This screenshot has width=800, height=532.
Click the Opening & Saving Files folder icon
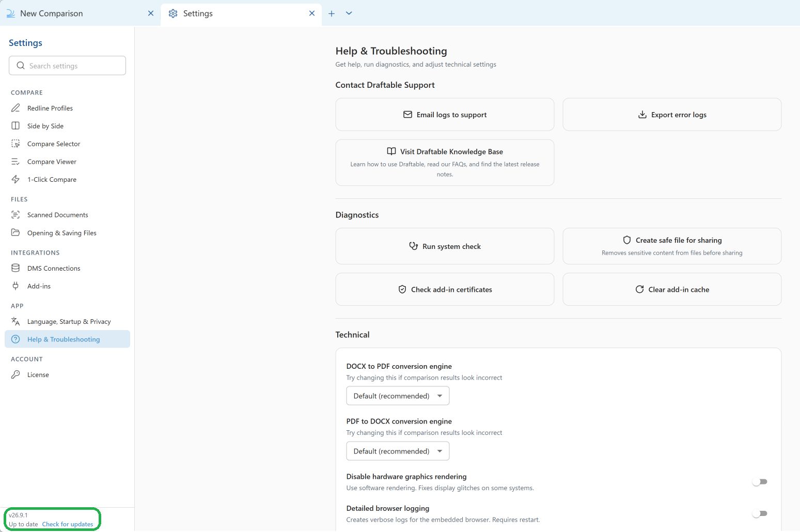click(15, 232)
